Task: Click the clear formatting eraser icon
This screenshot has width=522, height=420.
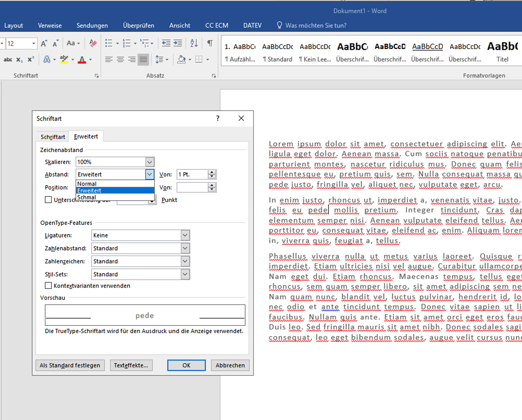Action: (x=93, y=43)
